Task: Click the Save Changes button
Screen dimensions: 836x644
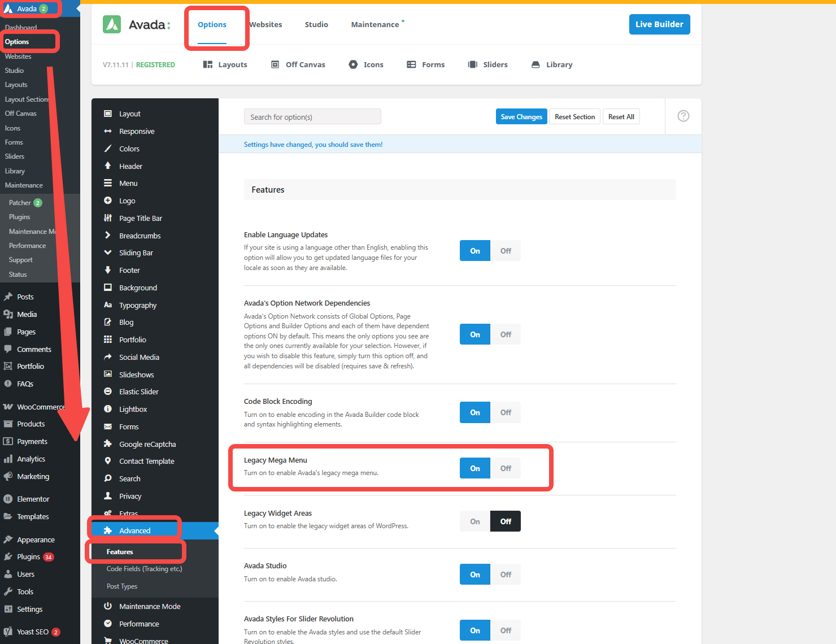Action: [x=521, y=116]
